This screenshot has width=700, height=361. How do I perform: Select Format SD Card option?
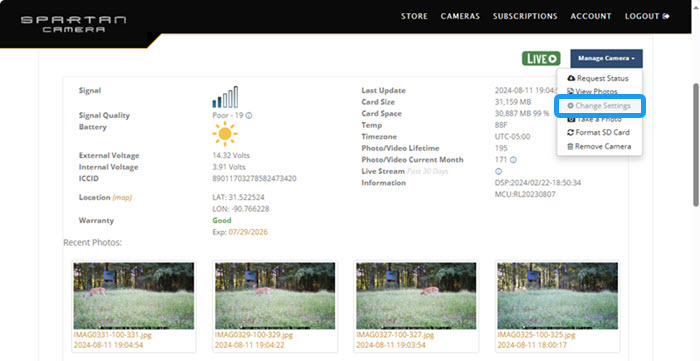599,133
